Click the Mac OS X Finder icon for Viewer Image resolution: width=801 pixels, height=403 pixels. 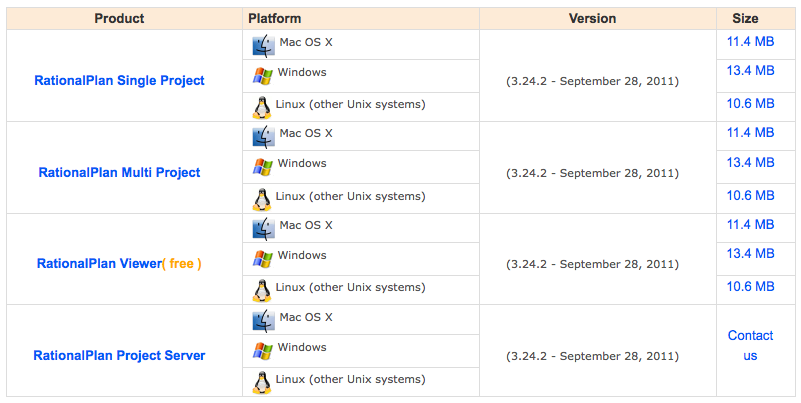click(x=264, y=229)
